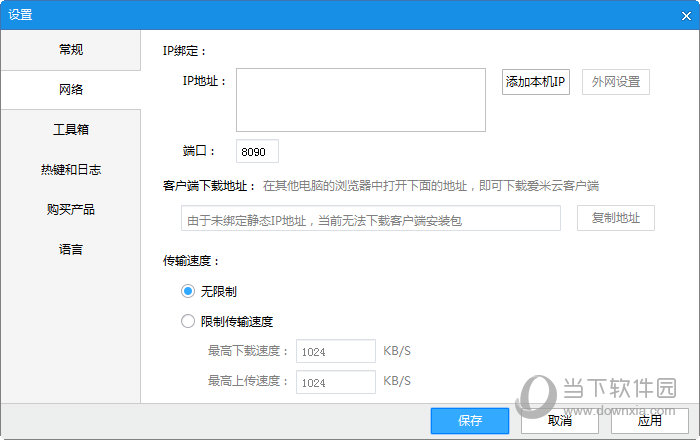
Task: Click the 传输速度 section label
Action: (x=191, y=261)
